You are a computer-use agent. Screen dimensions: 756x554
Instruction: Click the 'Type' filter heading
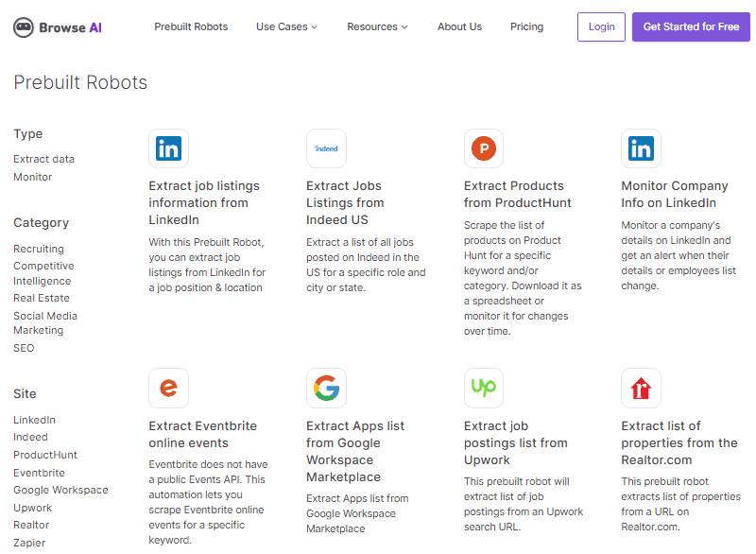(x=28, y=134)
